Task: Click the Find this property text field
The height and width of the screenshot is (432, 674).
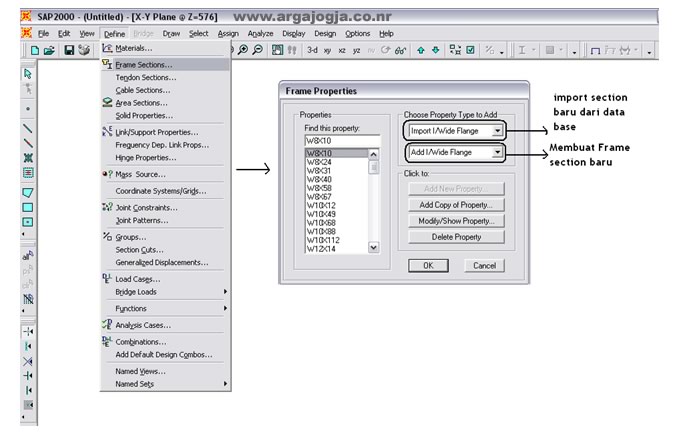Action: [342, 141]
